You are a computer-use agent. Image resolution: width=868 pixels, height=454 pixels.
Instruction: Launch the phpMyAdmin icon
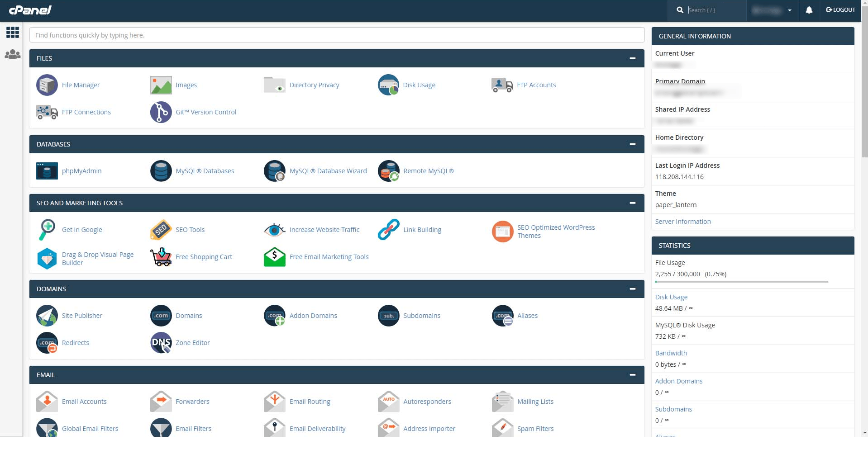[x=47, y=171]
